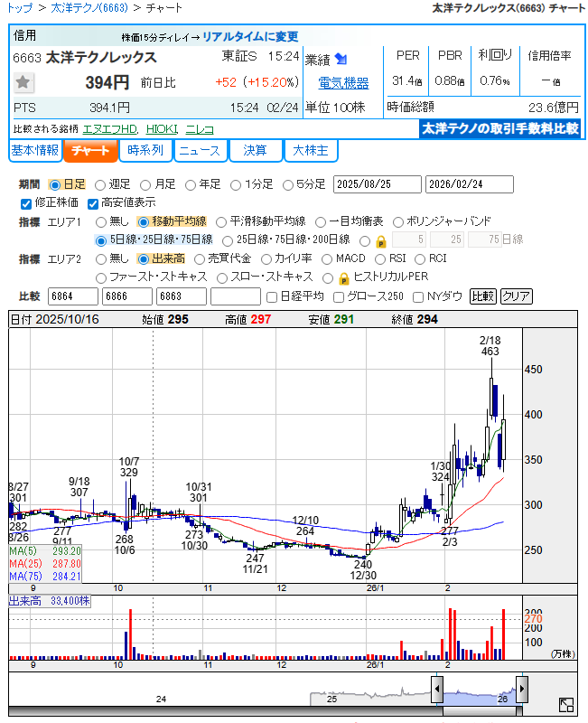The image size is (588, 723).
Task: Click end date field 2026/02/24
Action: (469, 184)
